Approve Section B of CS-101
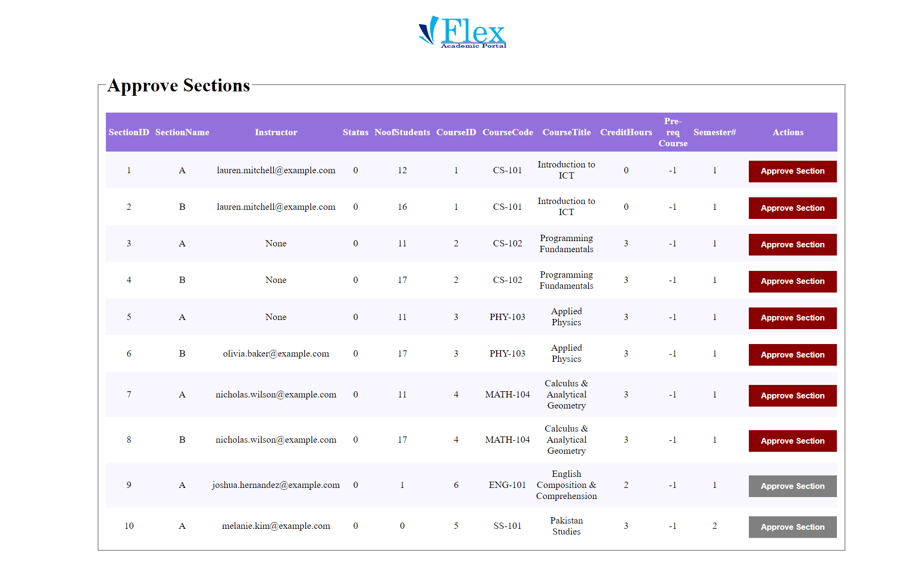This screenshot has height=575, width=924. [792, 208]
